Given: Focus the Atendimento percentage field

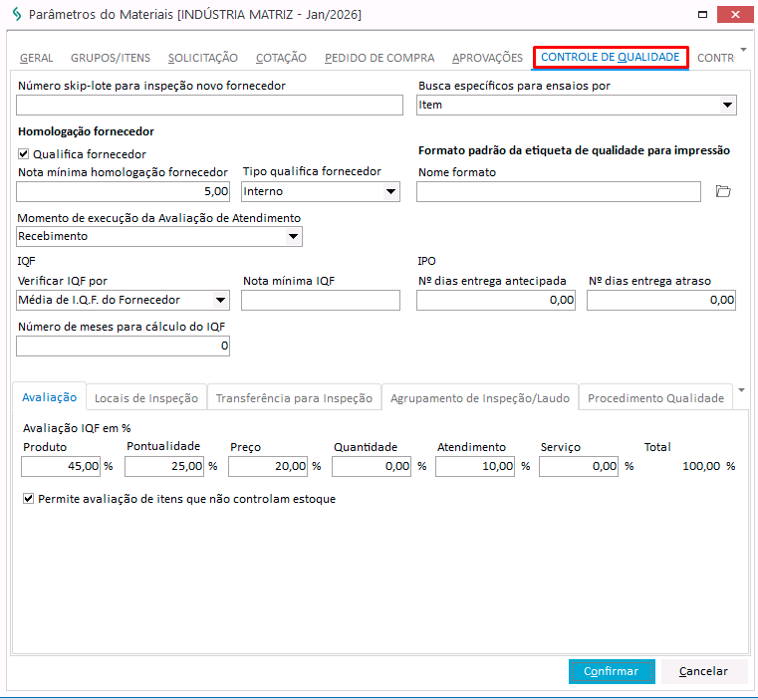Looking at the screenshot, I should pyautogui.click(x=475, y=467).
